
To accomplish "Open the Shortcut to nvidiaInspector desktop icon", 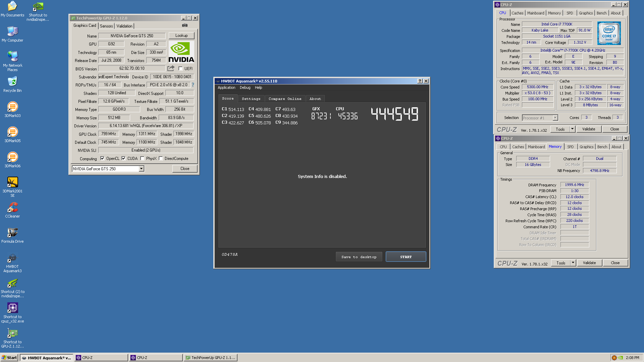I will (38, 11).
